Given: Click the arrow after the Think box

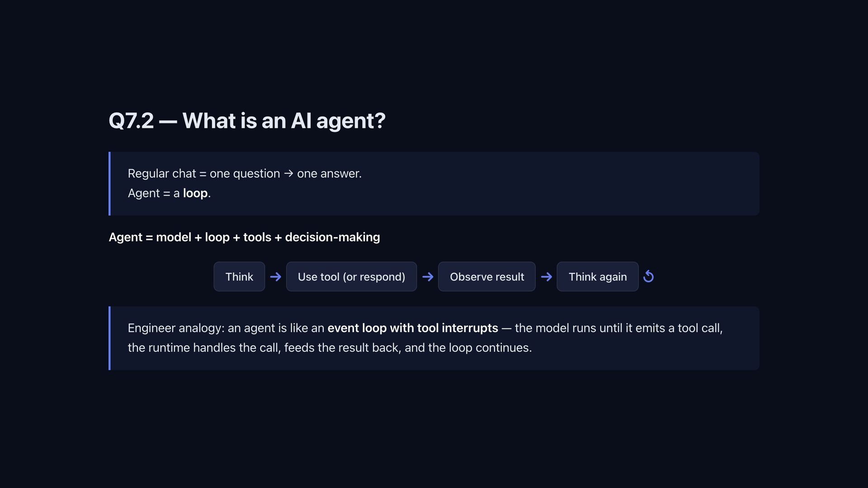Looking at the screenshot, I should coord(275,277).
